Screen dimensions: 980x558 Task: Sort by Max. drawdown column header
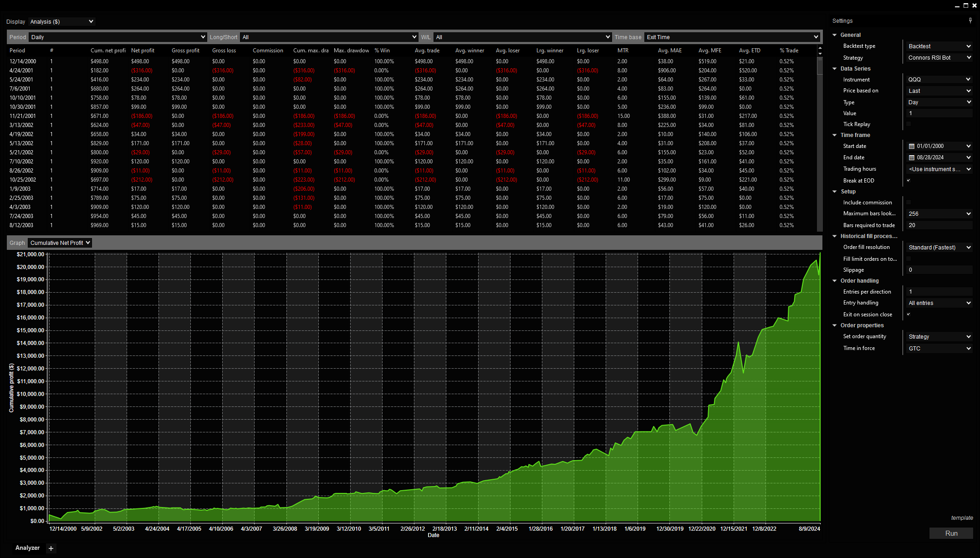[351, 51]
